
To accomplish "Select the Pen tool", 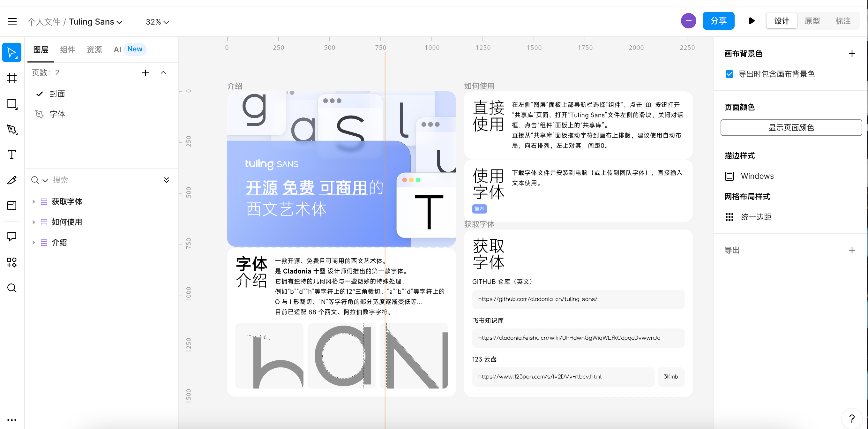I will coord(12,129).
